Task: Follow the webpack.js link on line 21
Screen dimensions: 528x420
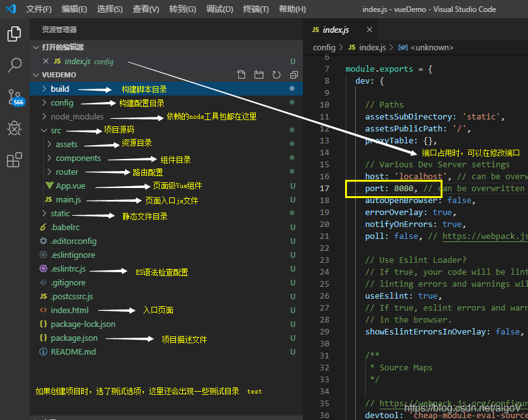Action: [485, 236]
